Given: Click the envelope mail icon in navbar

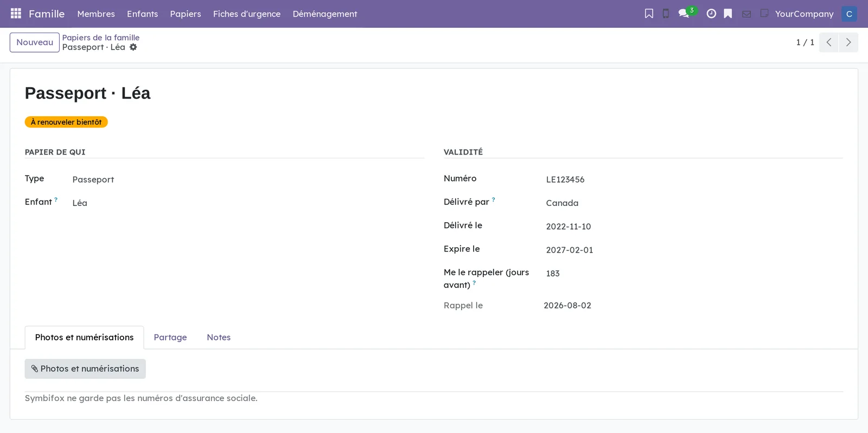Looking at the screenshot, I should (746, 14).
